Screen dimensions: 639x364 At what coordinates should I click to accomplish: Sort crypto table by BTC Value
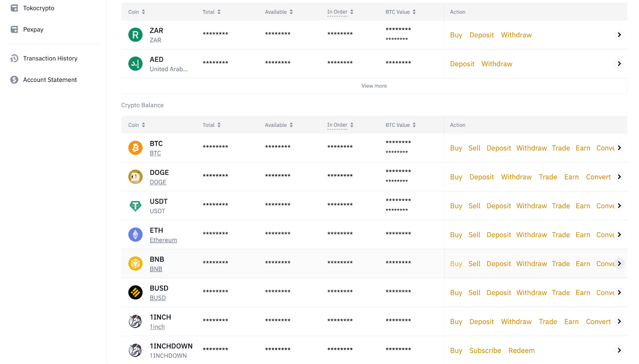pos(414,125)
